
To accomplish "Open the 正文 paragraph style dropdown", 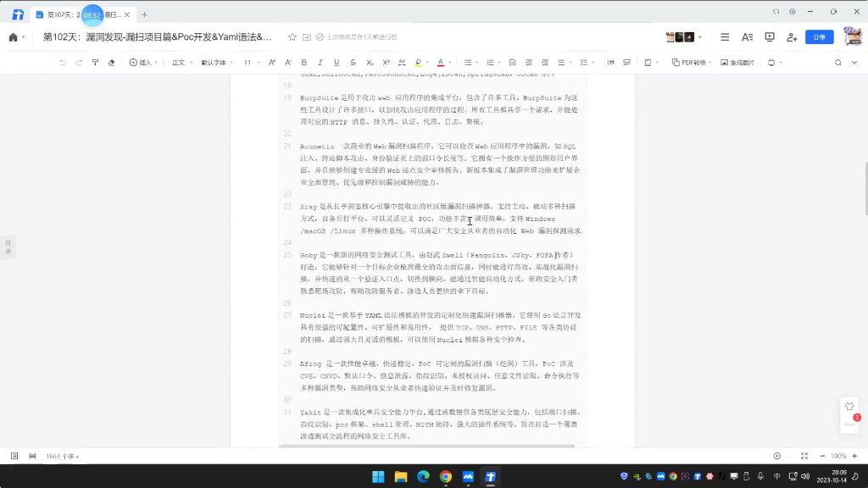I will pos(182,63).
